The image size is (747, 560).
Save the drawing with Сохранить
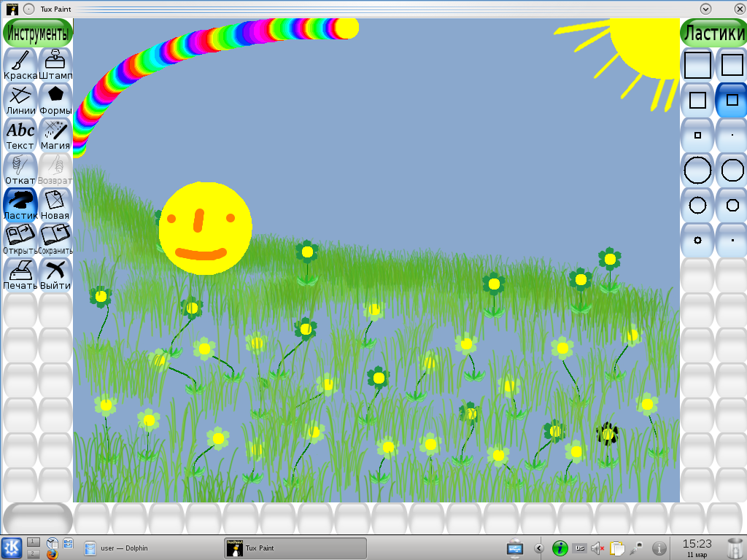(55, 239)
